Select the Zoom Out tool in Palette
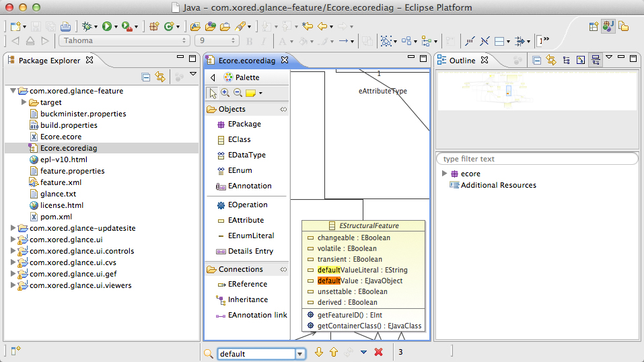Screen dimensions: 644x362 238,94
